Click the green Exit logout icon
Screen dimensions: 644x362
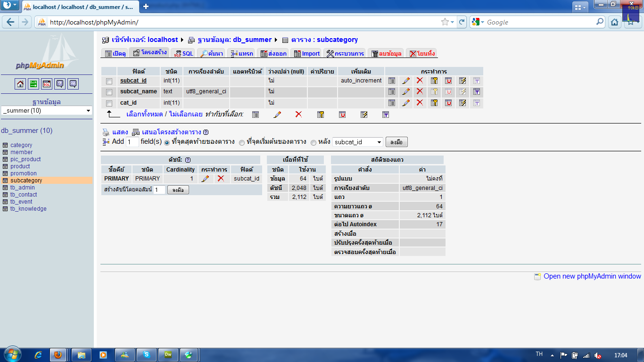33,84
